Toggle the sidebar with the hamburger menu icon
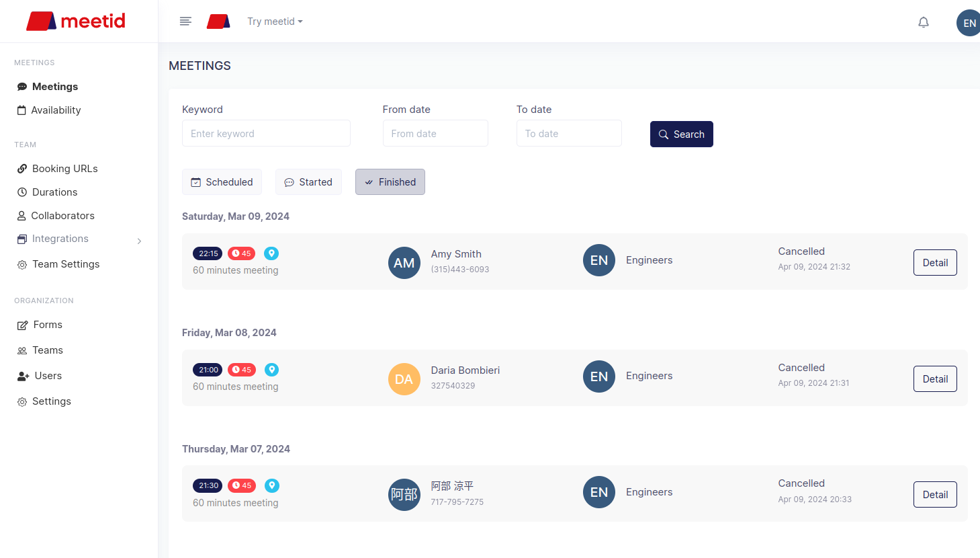Image resolution: width=980 pixels, height=558 pixels. pos(186,22)
